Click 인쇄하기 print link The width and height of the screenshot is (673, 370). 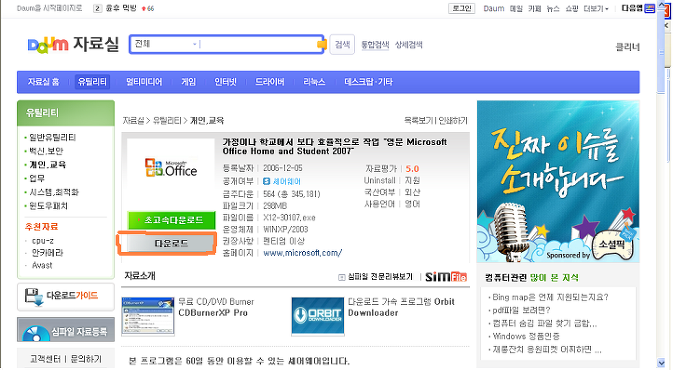coord(453,121)
